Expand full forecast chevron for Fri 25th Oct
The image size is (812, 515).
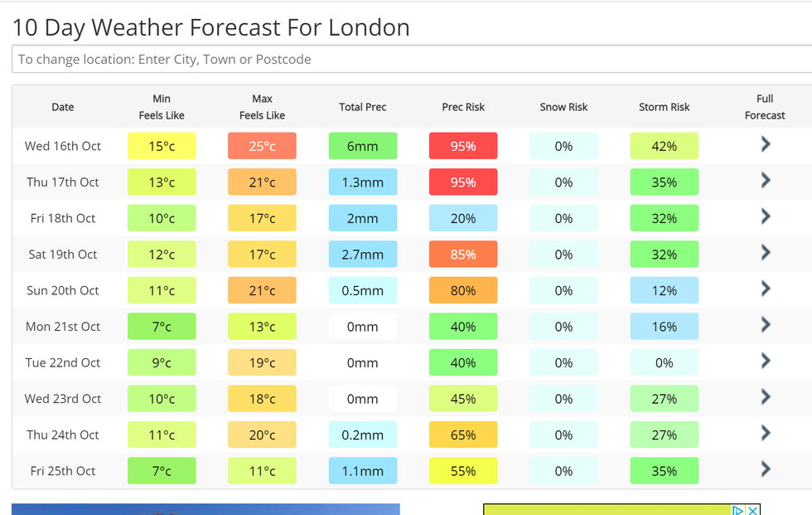click(765, 469)
